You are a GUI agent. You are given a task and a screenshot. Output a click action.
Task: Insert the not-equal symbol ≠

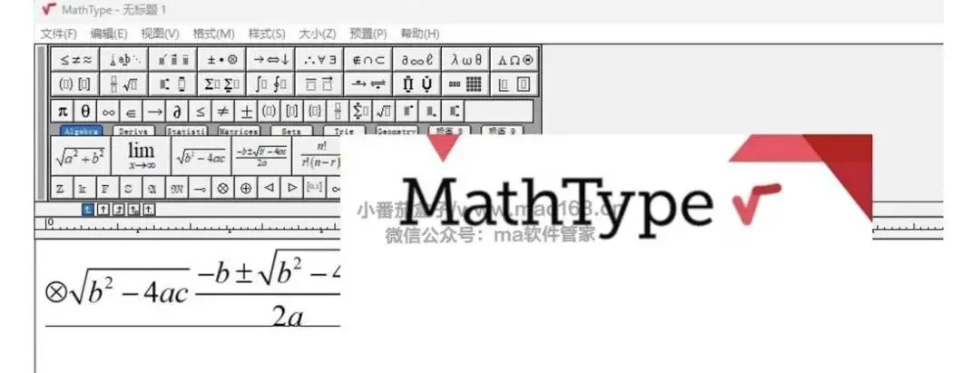coord(222,112)
